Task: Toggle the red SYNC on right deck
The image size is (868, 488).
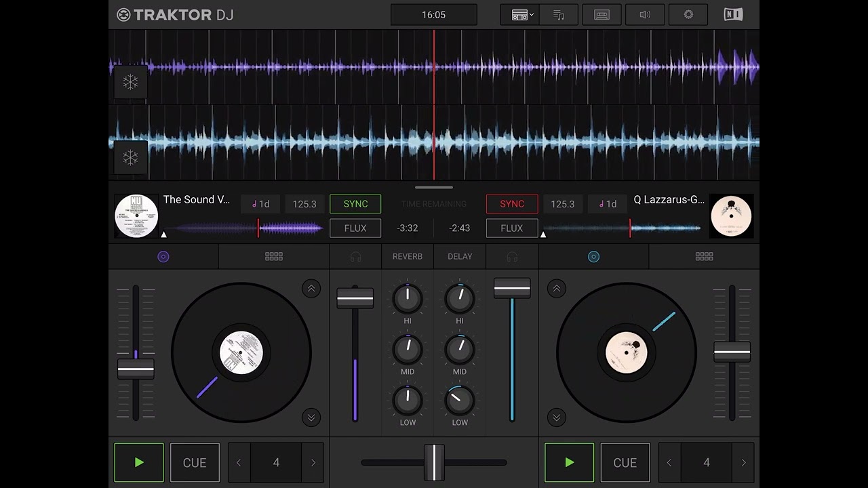Action: (x=512, y=204)
